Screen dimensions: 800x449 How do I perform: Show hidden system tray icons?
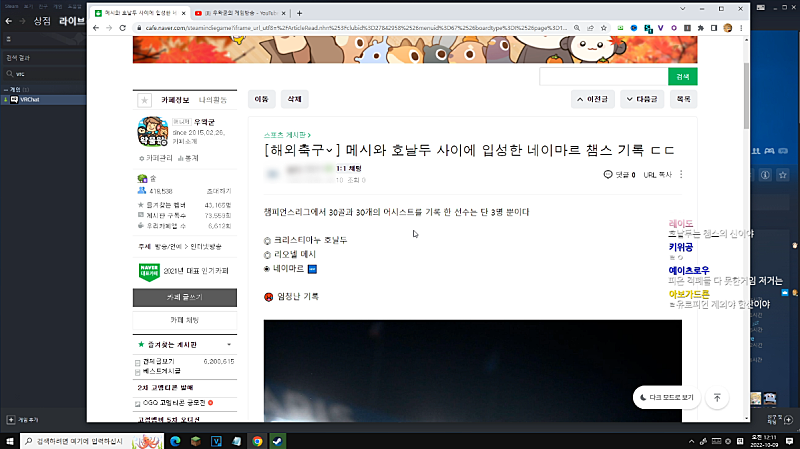click(x=691, y=441)
